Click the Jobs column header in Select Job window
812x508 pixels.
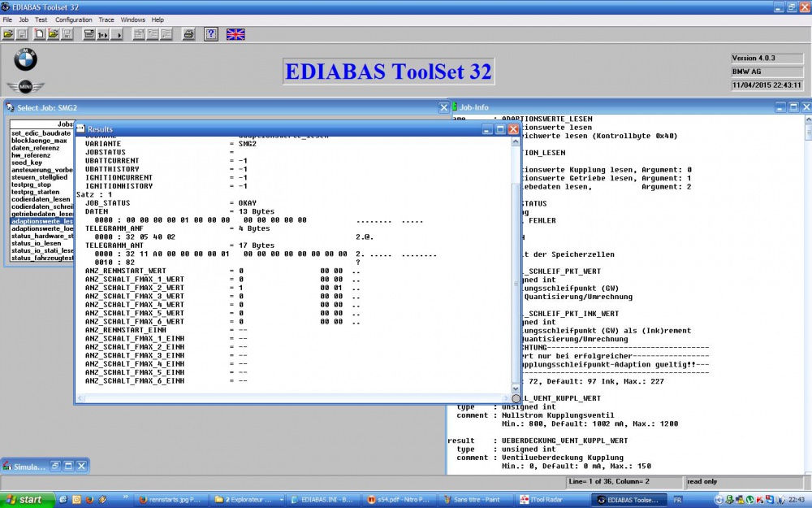tap(41, 124)
